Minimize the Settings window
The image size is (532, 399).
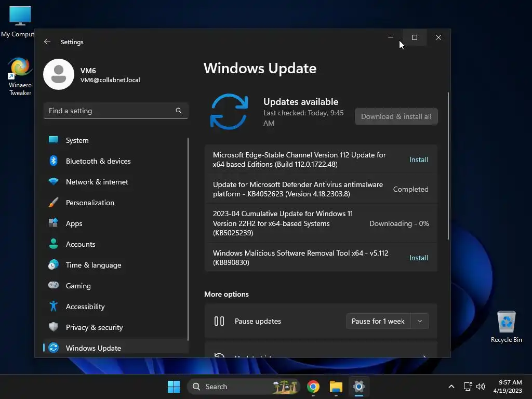tap(391, 37)
